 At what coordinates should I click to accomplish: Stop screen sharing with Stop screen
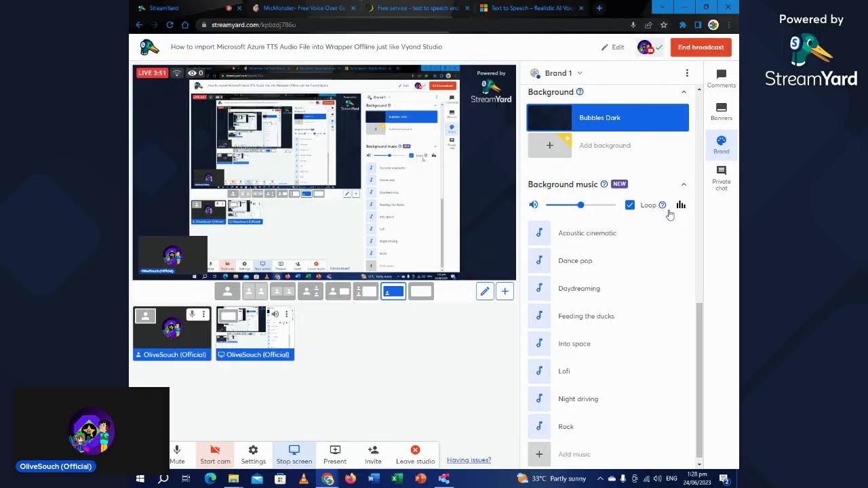[x=294, y=454]
